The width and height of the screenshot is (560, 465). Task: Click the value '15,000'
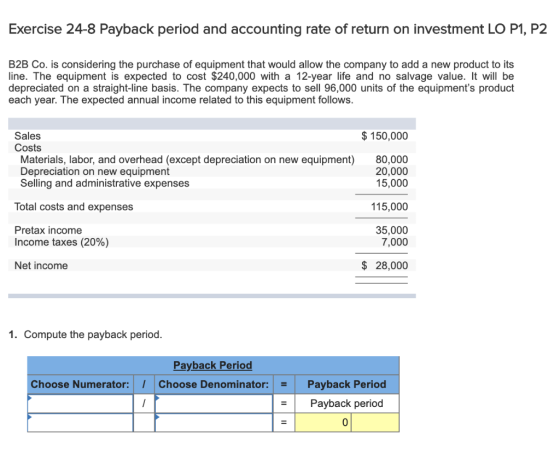392,183
